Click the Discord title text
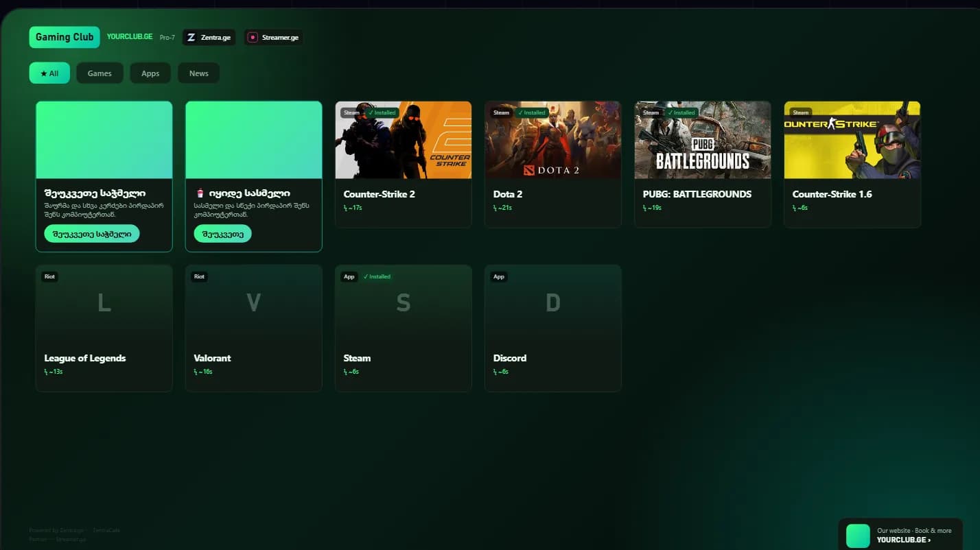Viewport: 980px width, 550px height. click(x=510, y=358)
